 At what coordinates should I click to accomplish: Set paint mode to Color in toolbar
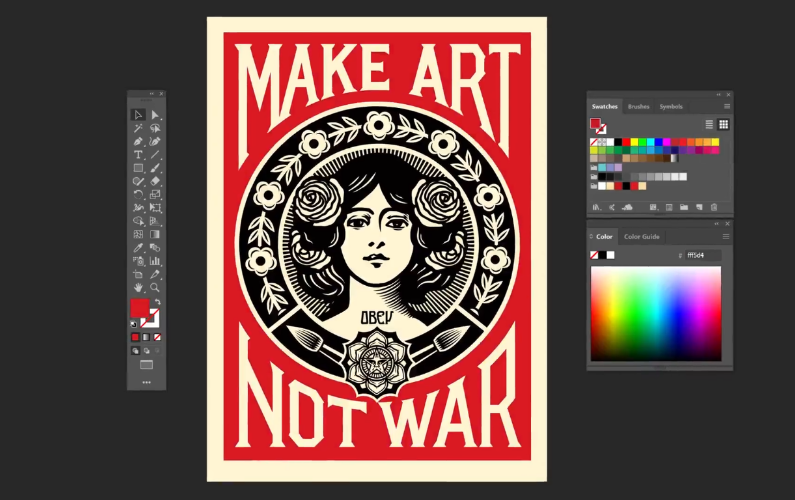pyautogui.click(x=135, y=337)
